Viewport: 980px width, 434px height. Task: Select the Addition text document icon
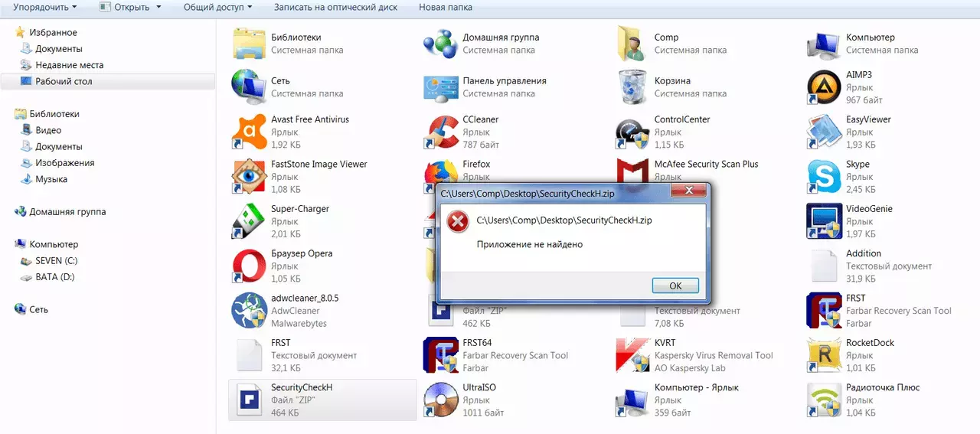click(824, 266)
